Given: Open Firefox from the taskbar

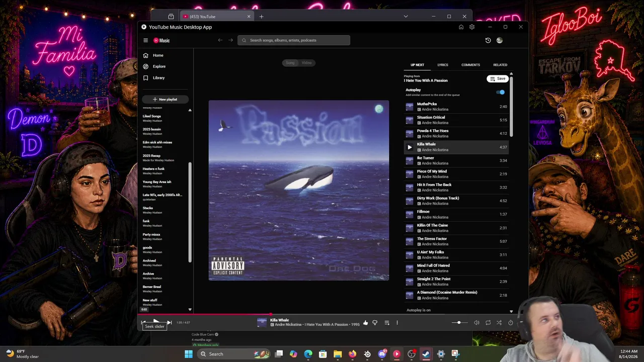Looking at the screenshot, I should pos(352,354).
